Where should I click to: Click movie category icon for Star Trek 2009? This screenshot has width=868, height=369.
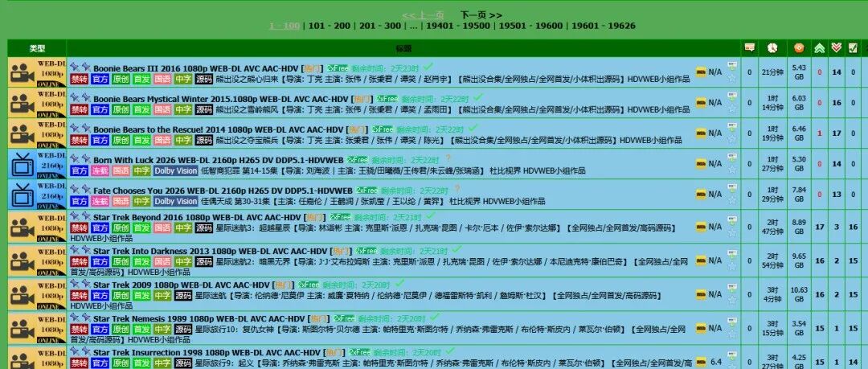click(36, 295)
